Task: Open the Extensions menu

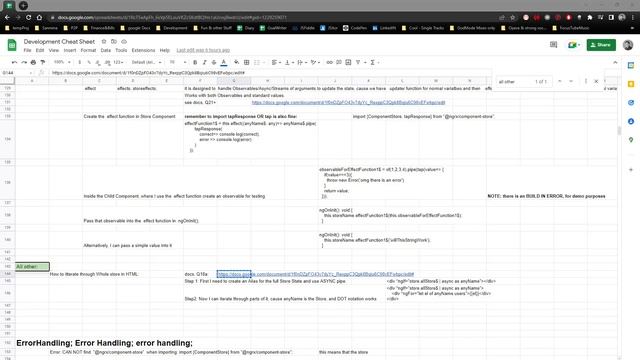Action: point(143,50)
